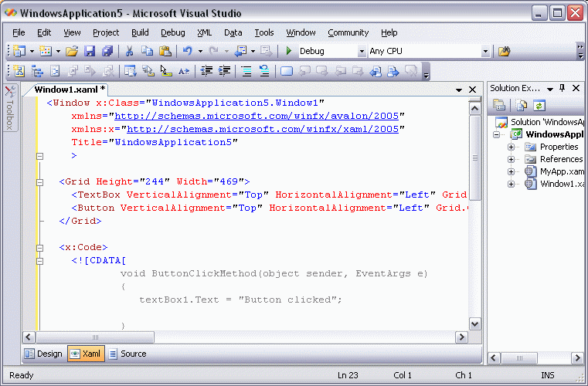Click the Add New Item toolbar icon

[46, 51]
